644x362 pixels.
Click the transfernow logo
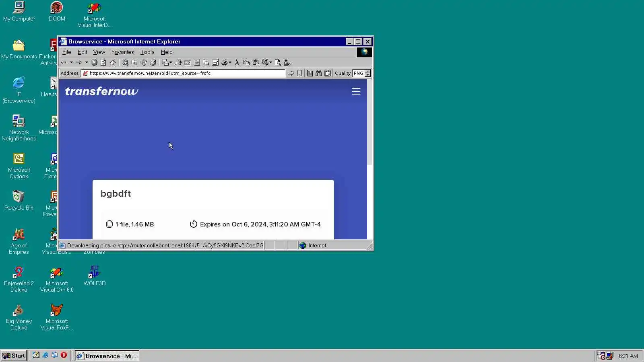point(101,91)
